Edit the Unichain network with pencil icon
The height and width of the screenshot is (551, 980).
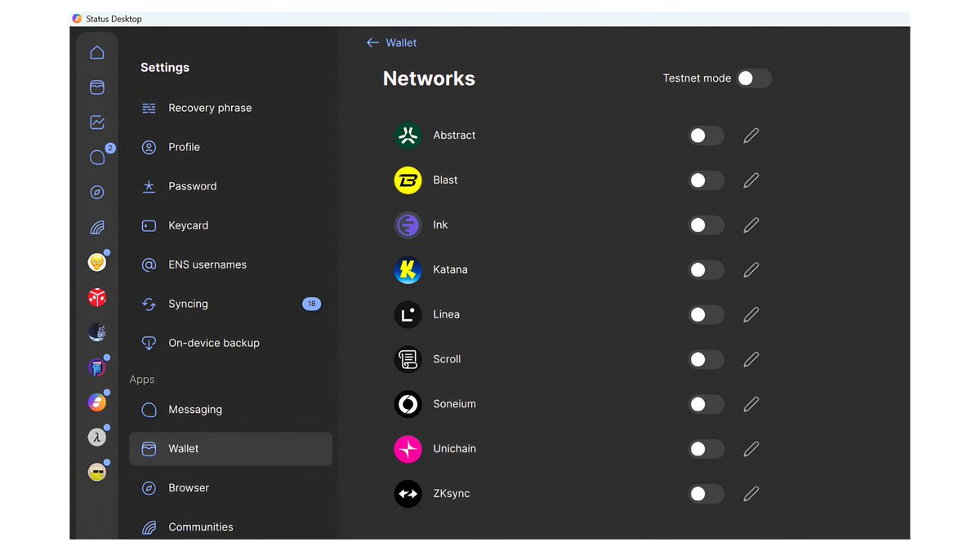751,449
